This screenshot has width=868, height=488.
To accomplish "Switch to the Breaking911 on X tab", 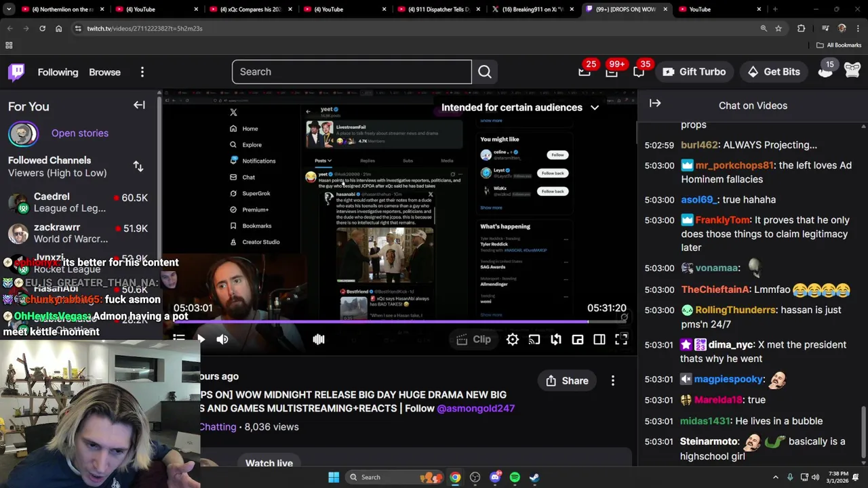I will tap(532, 9).
